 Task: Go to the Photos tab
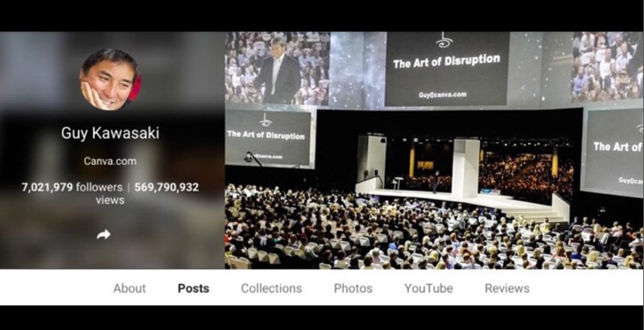pyautogui.click(x=353, y=288)
